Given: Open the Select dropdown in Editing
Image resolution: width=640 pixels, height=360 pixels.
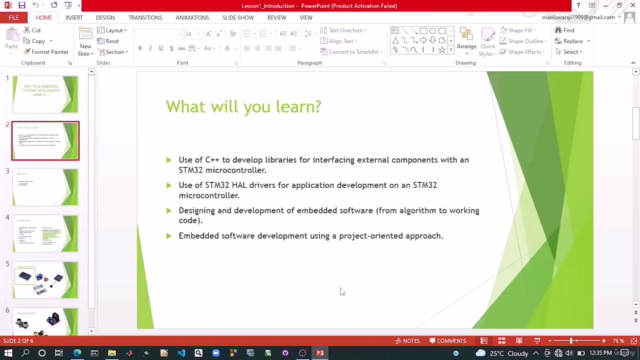Looking at the screenshot, I should [569, 52].
